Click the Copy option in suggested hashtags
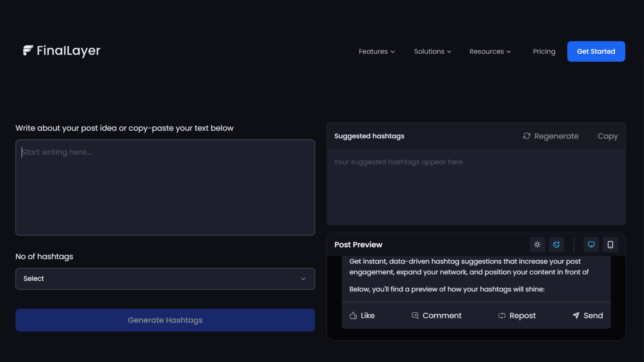 (x=607, y=136)
